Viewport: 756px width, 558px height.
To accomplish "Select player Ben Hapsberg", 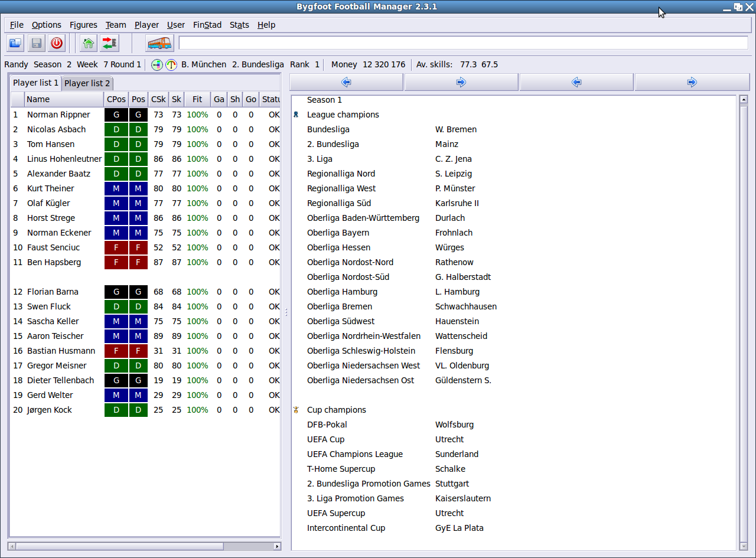I will (54, 262).
